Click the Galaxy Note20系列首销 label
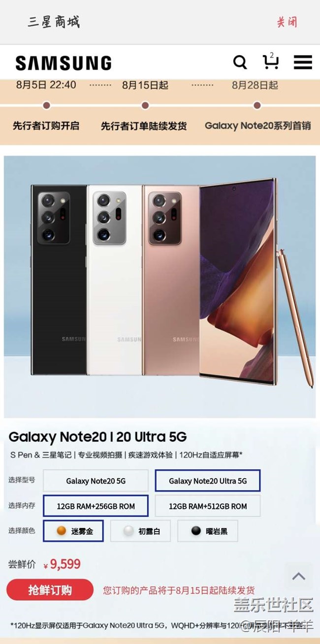Image resolution: width=320 pixels, height=644 pixels. click(257, 126)
